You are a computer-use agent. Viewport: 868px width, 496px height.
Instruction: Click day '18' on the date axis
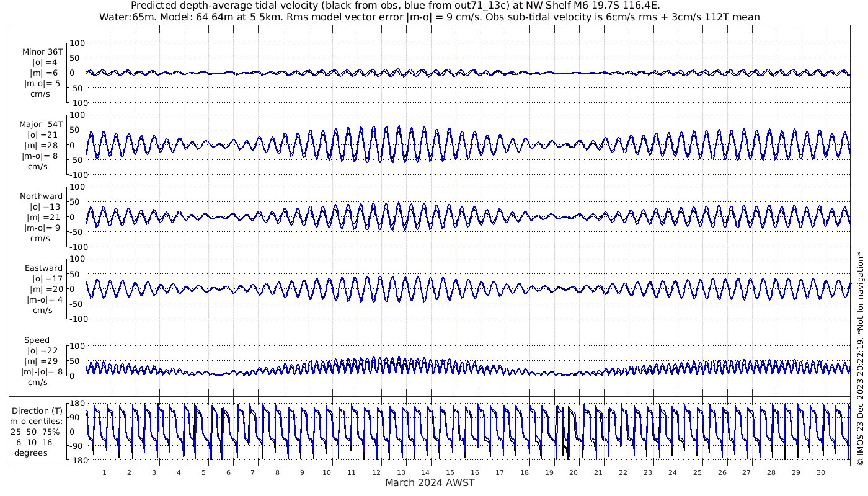tap(525, 472)
